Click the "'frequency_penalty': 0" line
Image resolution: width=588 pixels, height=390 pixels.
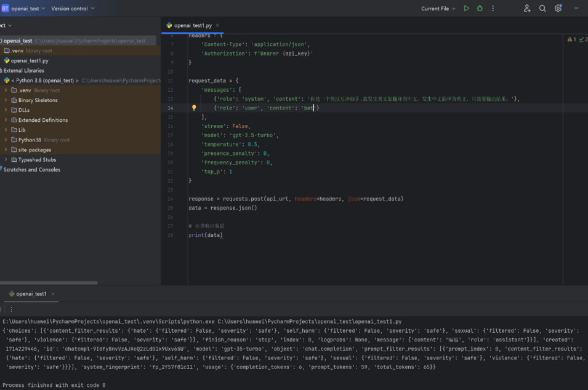pyautogui.click(x=236, y=162)
